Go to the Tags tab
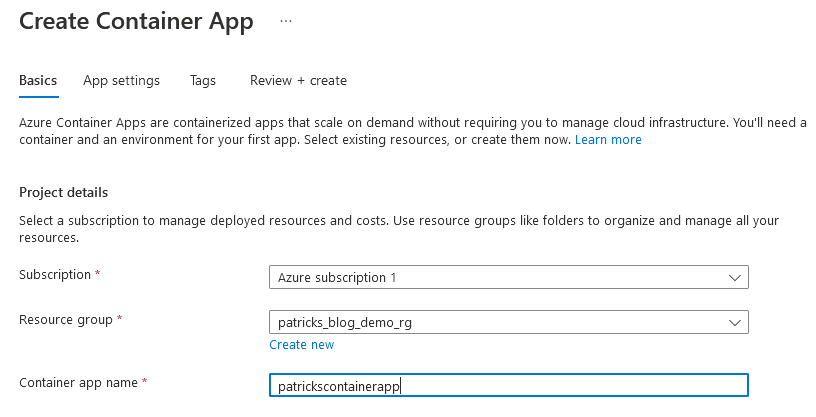 (x=202, y=81)
